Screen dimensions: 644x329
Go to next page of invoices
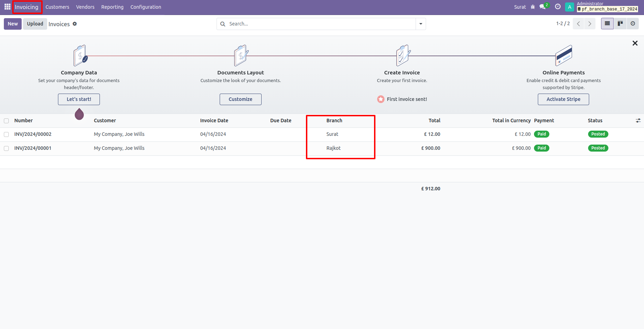click(590, 23)
